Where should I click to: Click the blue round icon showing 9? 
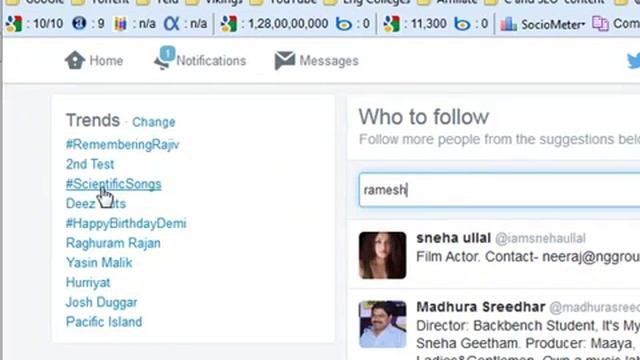click(79, 24)
